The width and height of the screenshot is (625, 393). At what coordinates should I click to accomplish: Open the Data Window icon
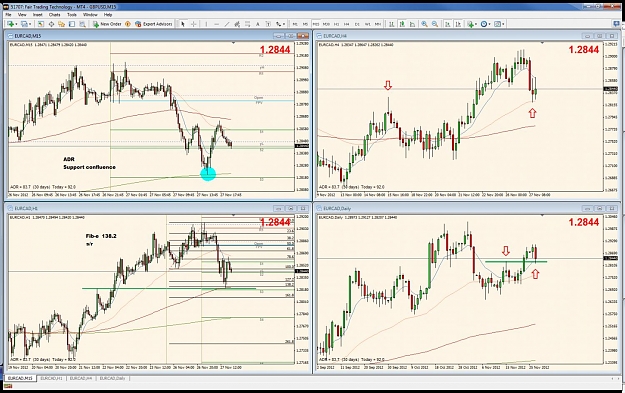pyautogui.click(x=51, y=24)
